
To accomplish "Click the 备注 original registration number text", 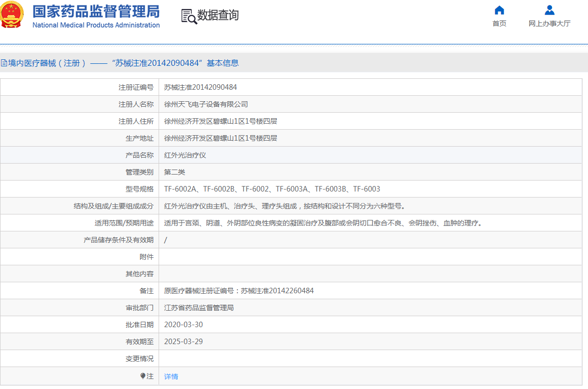I will [239, 291].
